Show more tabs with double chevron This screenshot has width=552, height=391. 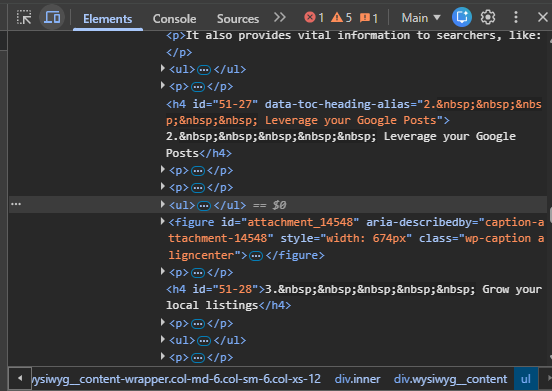280,17
